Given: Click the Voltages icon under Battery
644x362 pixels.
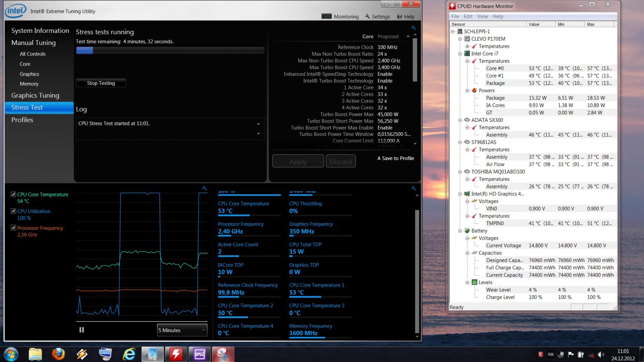Looking at the screenshot, I should pyautogui.click(x=474, y=238).
